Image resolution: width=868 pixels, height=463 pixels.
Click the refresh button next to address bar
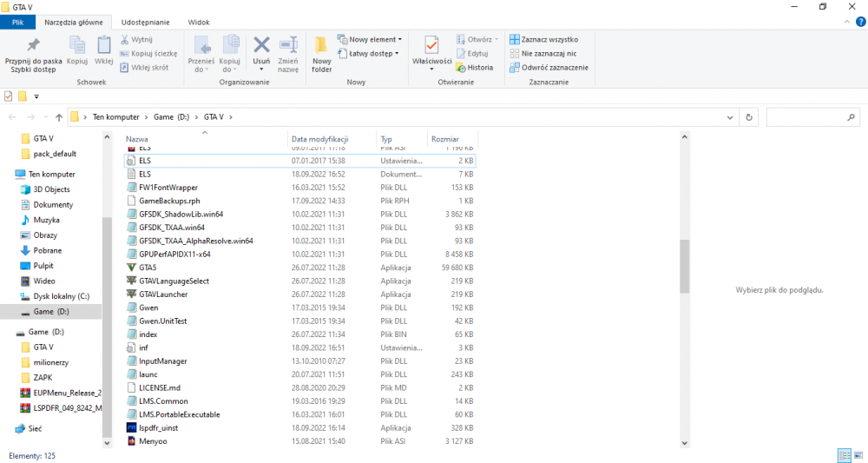coord(748,117)
